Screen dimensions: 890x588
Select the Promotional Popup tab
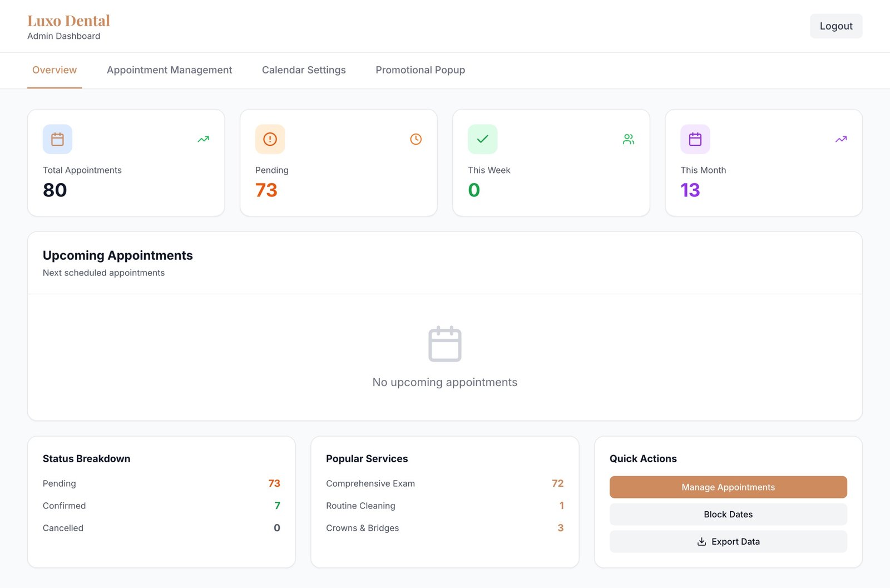[420, 70]
